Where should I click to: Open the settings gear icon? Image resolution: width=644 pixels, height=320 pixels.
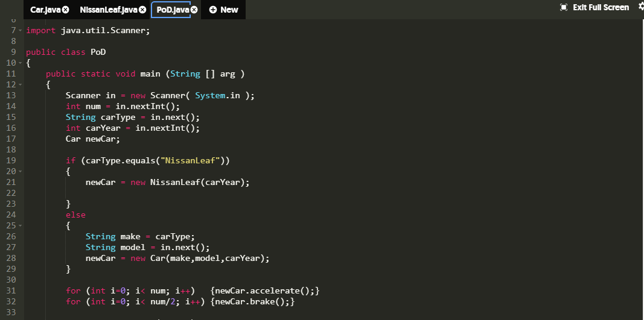pos(641,7)
